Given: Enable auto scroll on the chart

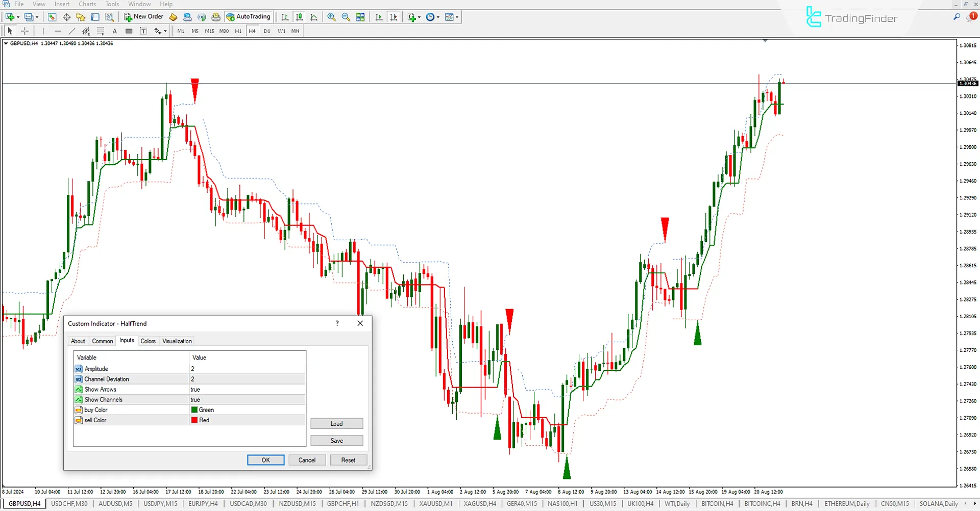Looking at the screenshot, I should pos(379,17).
